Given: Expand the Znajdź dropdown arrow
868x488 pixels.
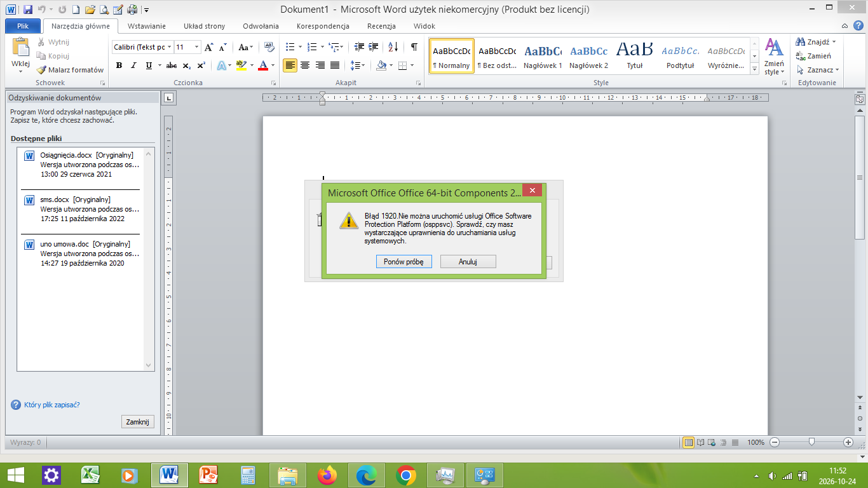Looking at the screenshot, I should pyautogui.click(x=834, y=42).
